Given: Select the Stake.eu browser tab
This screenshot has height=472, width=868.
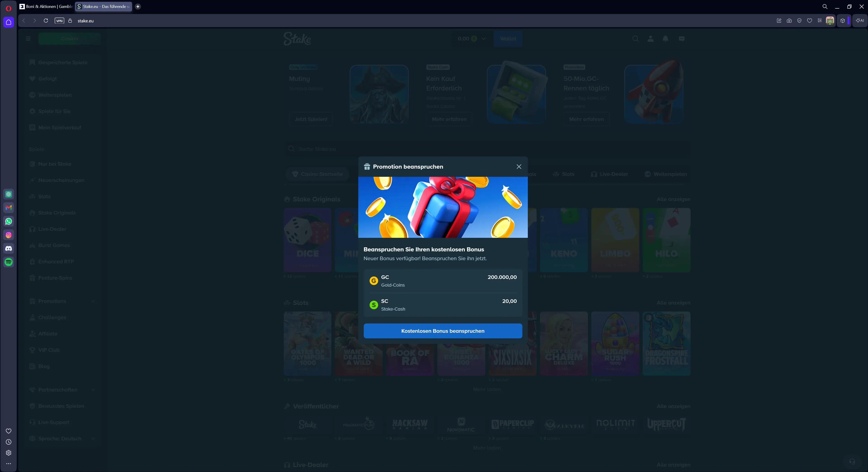Looking at the screenshot, I should pyautogui.click(x=104, y=6).
